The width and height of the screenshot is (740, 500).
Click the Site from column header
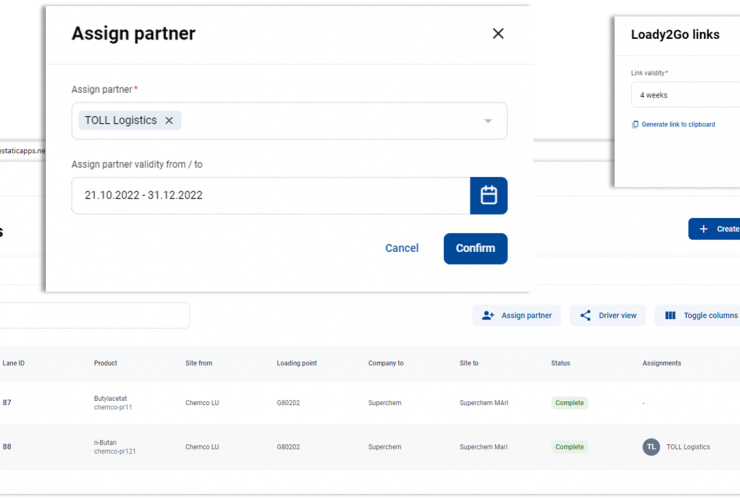[199, 363]
